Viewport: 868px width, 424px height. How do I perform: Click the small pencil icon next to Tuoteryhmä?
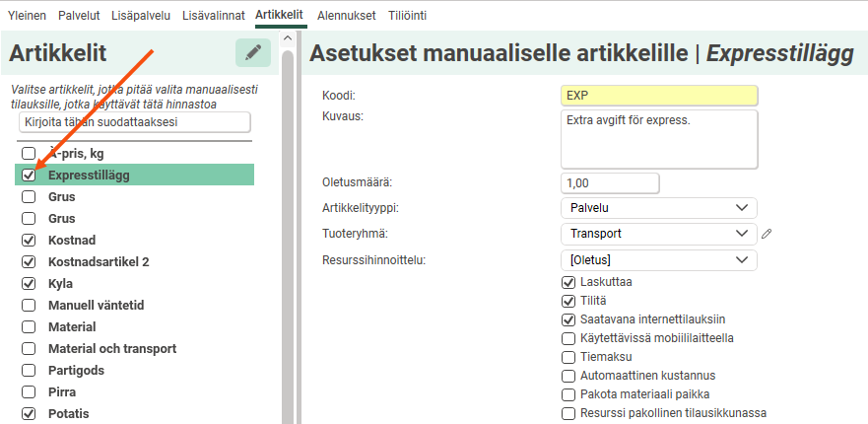[x=768, y=235]
